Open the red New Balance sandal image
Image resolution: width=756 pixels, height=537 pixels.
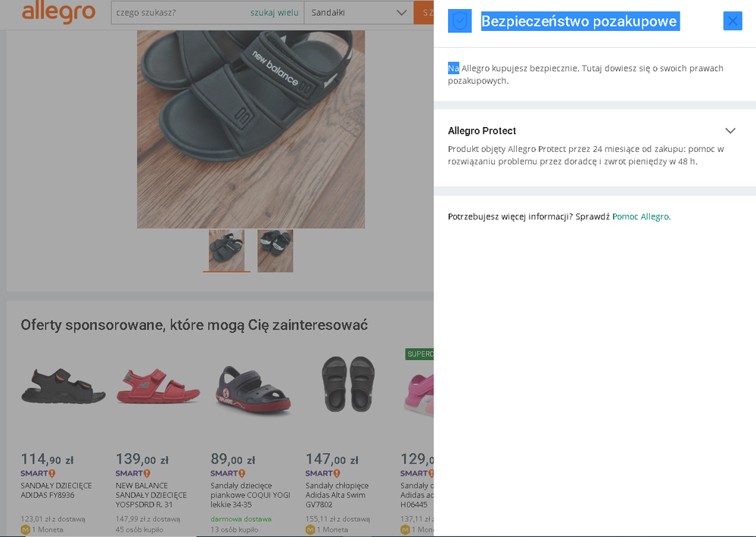[158, 386]
